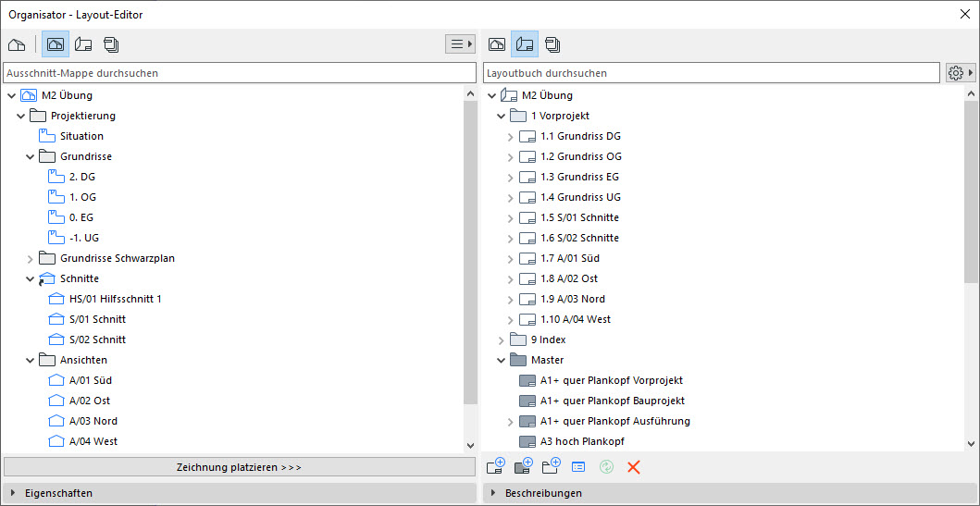Viewport: 980px width, 506px height.
Task: Click the New Subset folder icon
Action: point(552,467)
